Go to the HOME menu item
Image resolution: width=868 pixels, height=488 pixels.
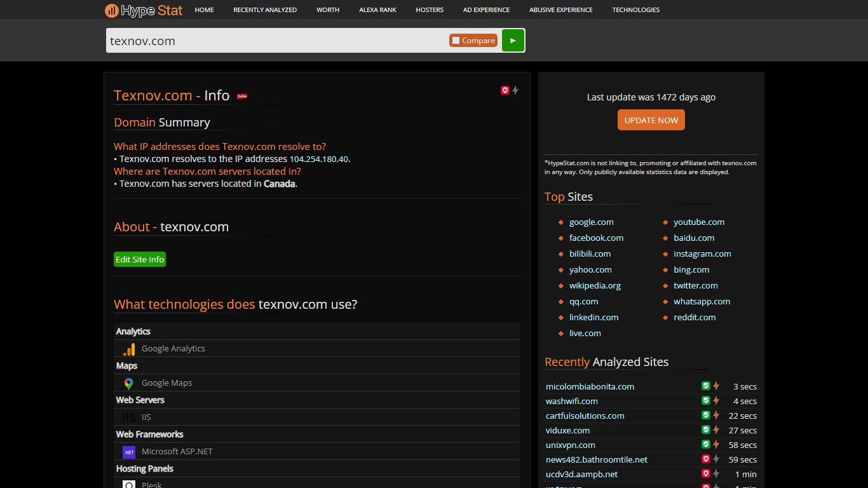pyautogui.click(x=204, y=10)
